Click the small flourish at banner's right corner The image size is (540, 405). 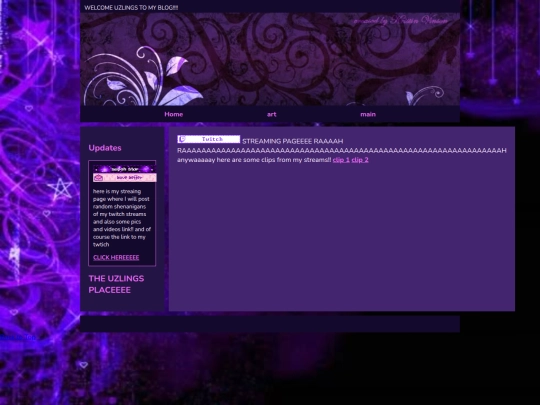[x=424, y=95]
